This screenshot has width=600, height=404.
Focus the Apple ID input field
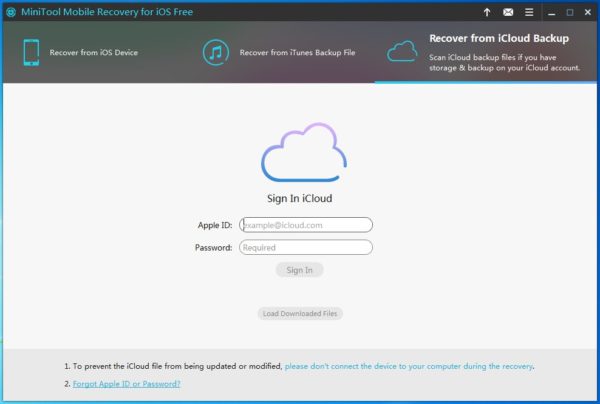click(306, 225)
